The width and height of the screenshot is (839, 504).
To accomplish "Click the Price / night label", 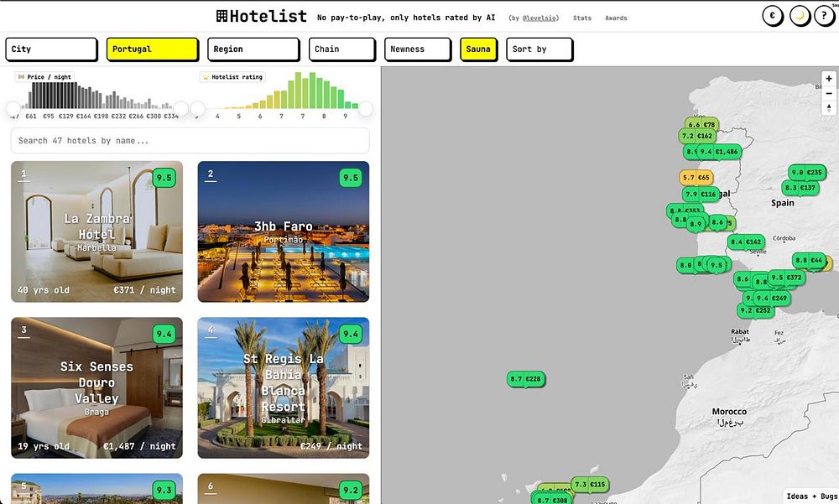I will point(44,77).
